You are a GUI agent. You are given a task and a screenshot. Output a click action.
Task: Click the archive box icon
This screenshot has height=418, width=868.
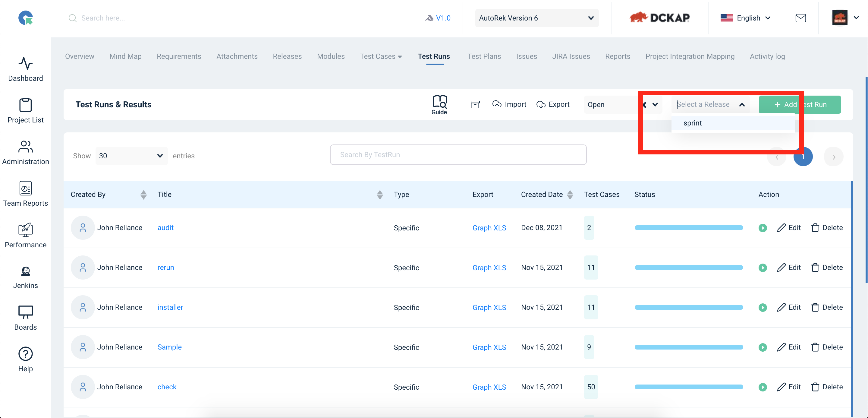[475, 104]
